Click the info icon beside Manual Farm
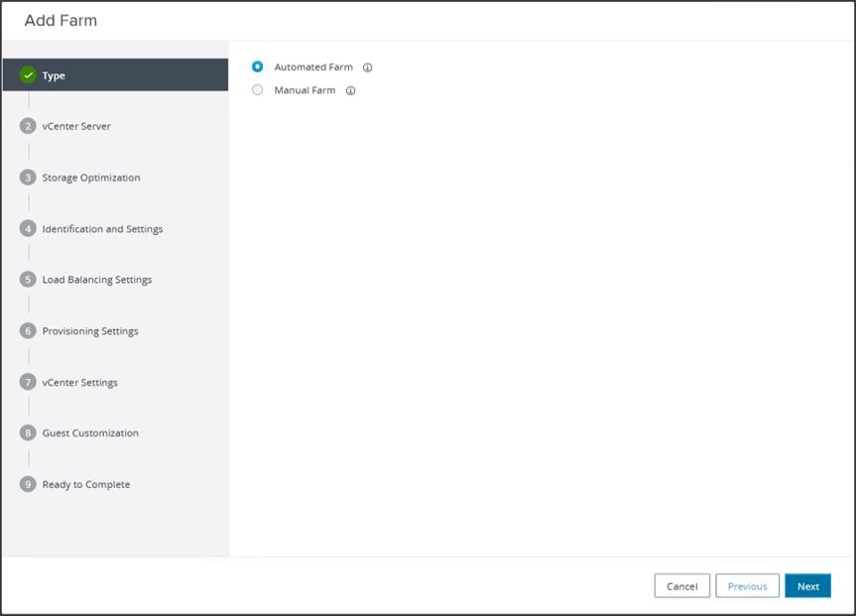 350,90
